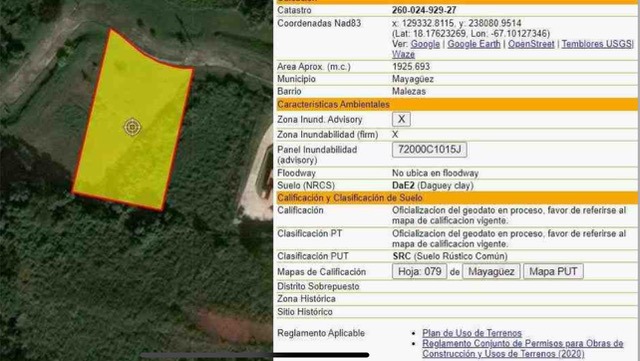Click the Mayagüez calificación map button
The height and width of the screenshot is (361, 640).
(x=491, y=272)
